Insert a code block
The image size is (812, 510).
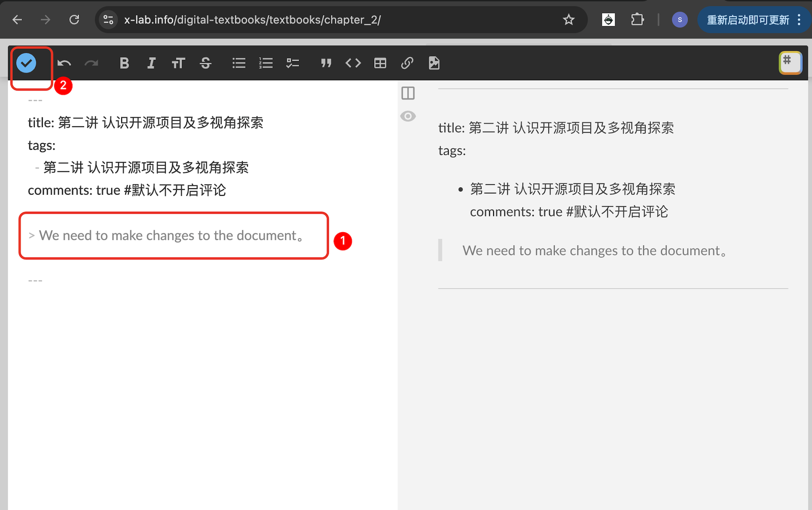353,63
